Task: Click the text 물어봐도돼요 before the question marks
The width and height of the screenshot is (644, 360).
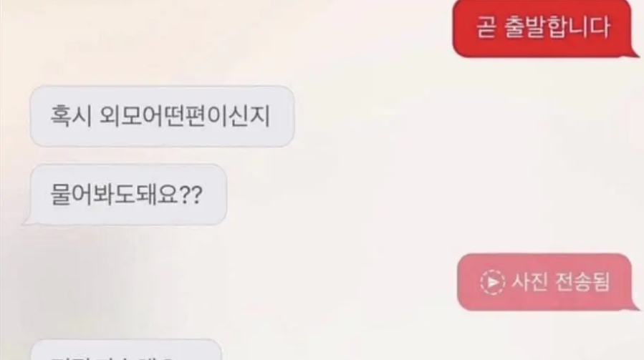Action: (x=115, y=195)
